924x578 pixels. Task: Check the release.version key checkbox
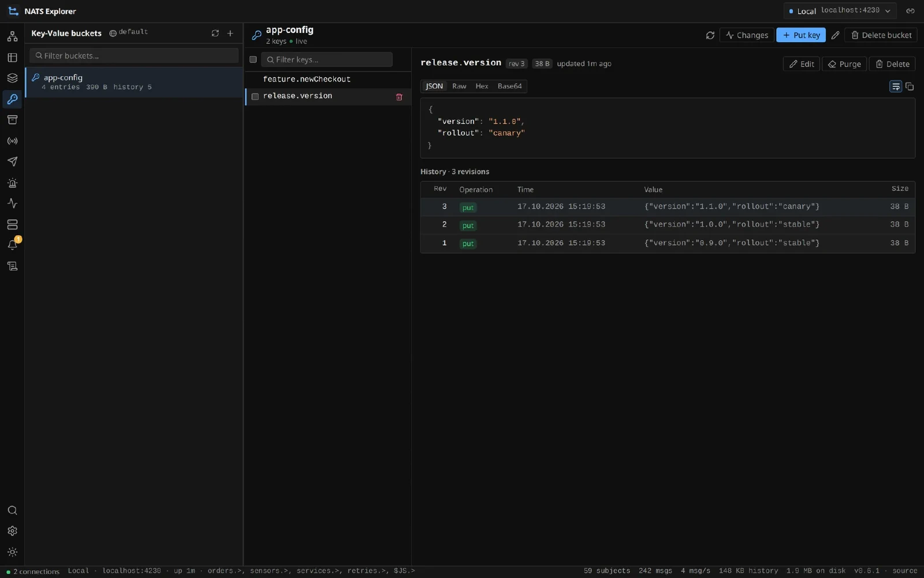tap(255, 97)
